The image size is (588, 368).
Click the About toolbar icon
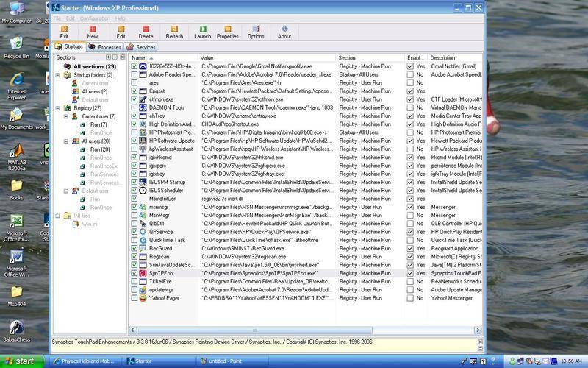284,31
